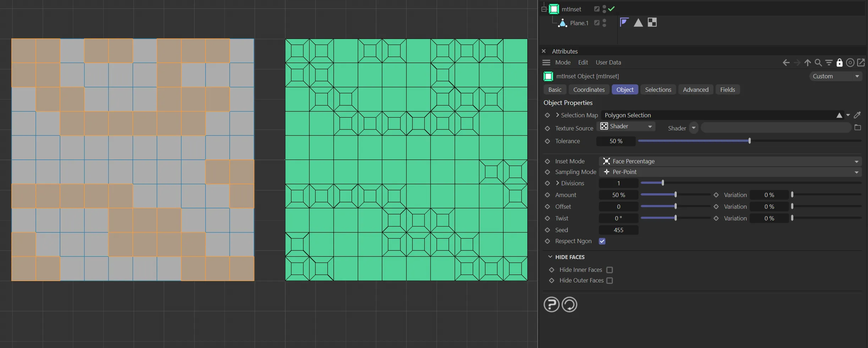Click the Seed value field
This screenshot has height=348, width=868.
click(x=619, y=230)
